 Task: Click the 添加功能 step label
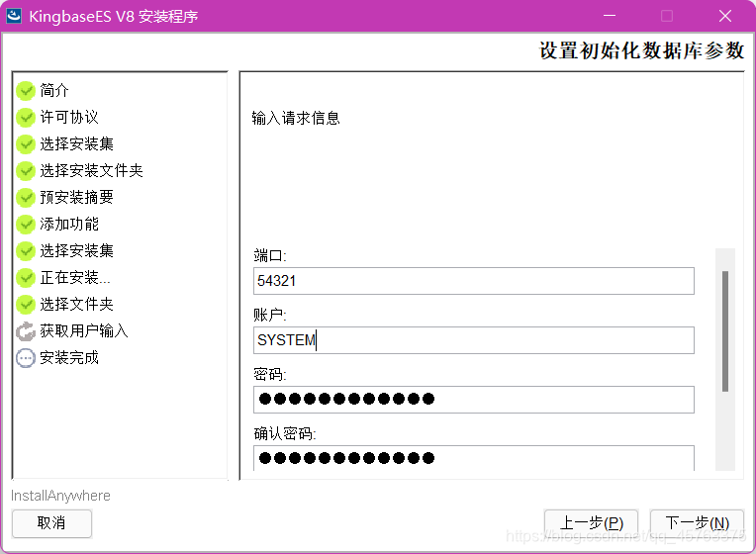(69, 224)
